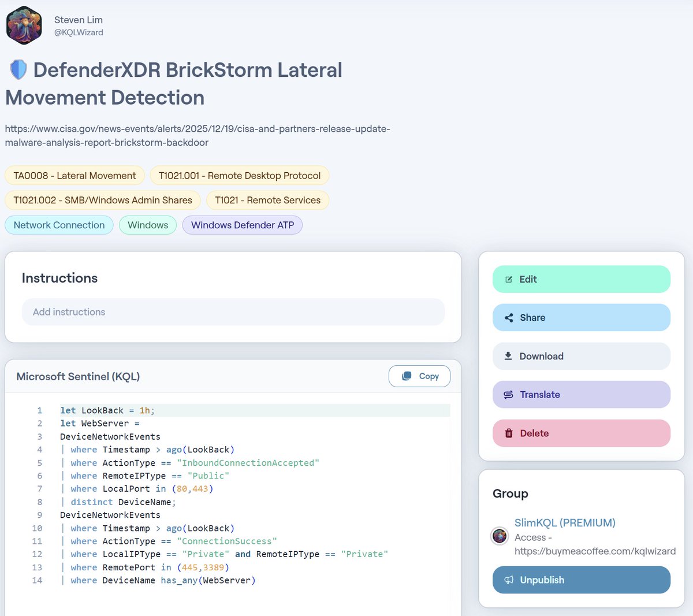Click the megaphone icon on Unpublish

click(x=509, y=580)
